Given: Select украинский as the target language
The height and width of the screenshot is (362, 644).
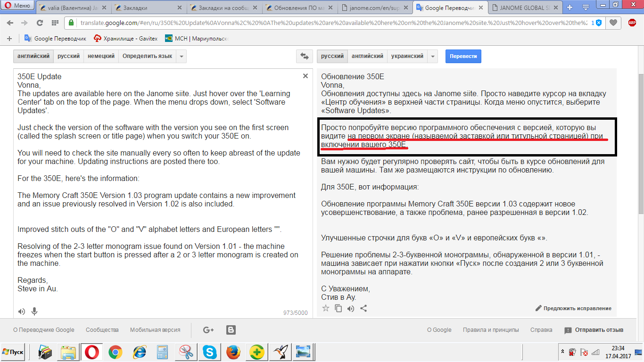Looking at the screenshot, I should (407, 56).
